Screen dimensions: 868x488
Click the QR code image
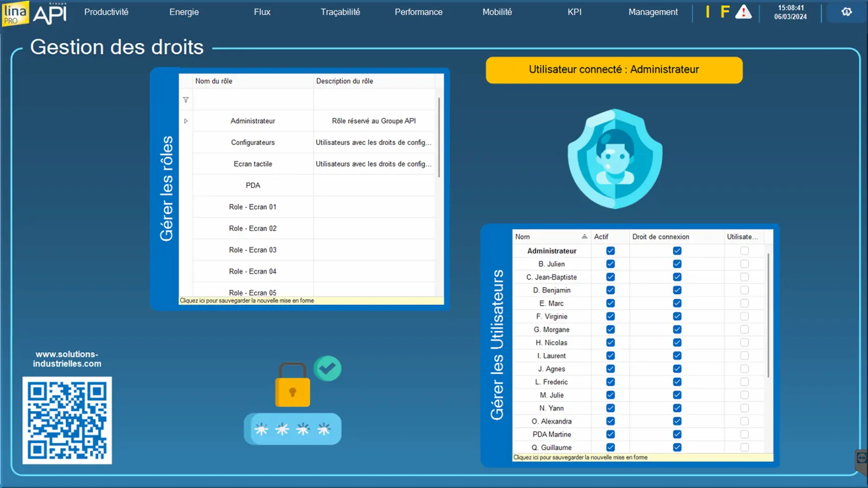67,420
